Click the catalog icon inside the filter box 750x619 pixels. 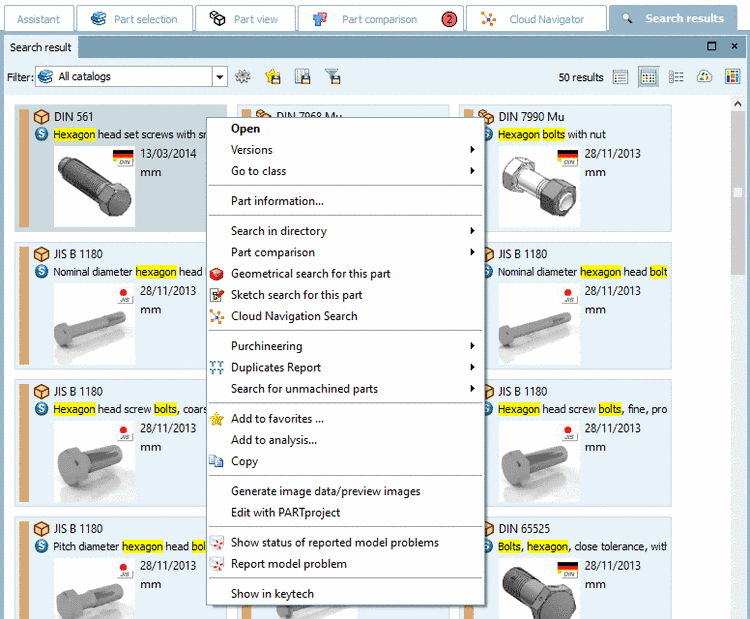(45, 77)
